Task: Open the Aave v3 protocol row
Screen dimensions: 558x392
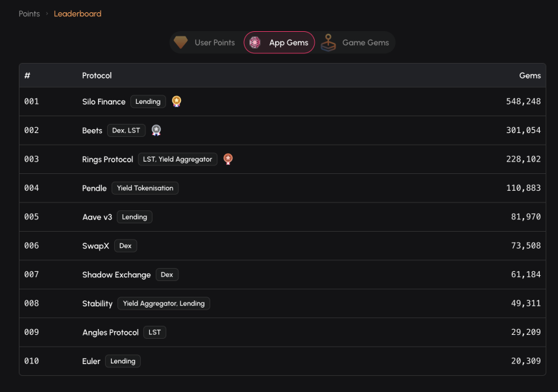Action: 282,217
